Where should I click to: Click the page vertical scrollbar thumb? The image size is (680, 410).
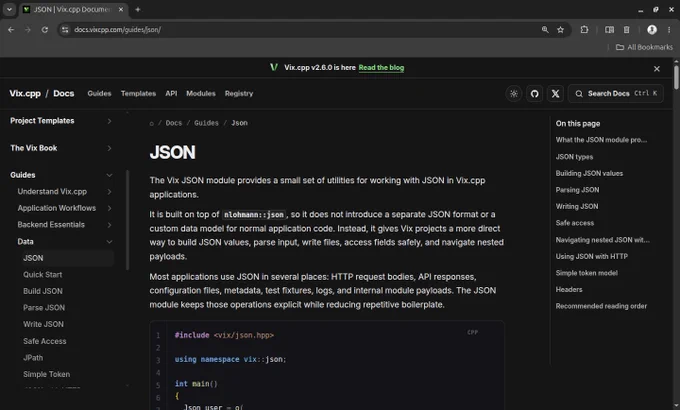676,77
